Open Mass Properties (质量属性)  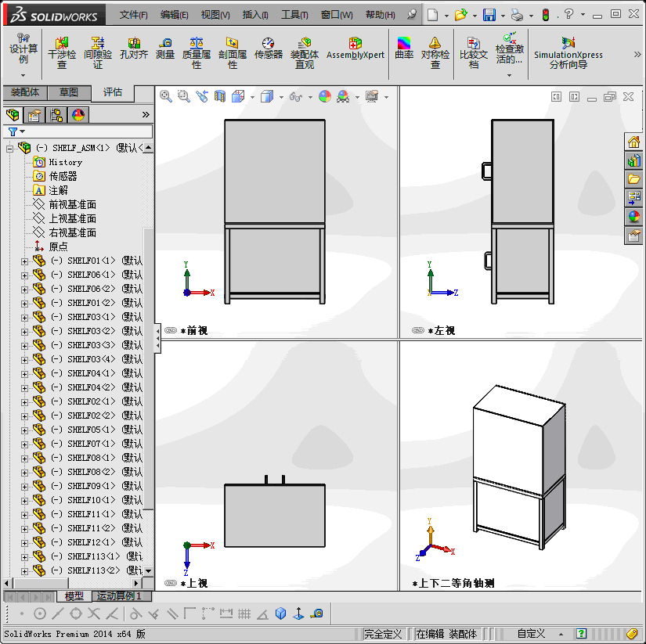197,53
